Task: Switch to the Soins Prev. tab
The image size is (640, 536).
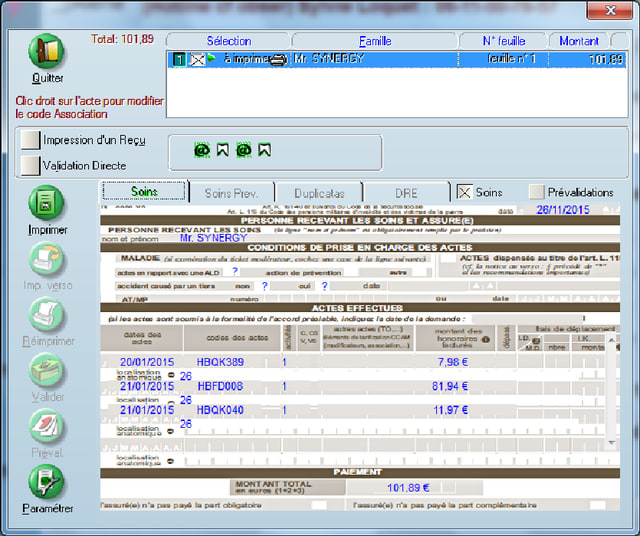Action: click(231, 192)
